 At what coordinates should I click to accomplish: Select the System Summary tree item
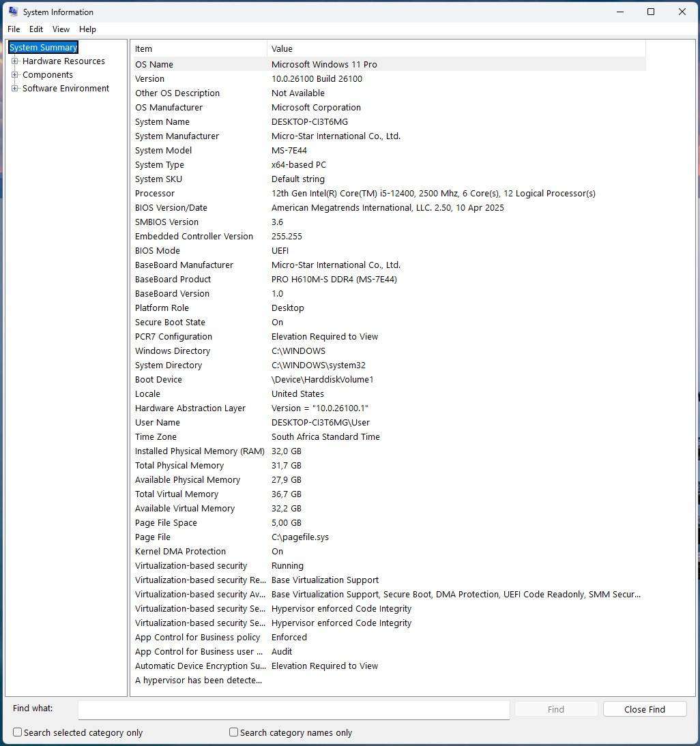click(43, 47)
